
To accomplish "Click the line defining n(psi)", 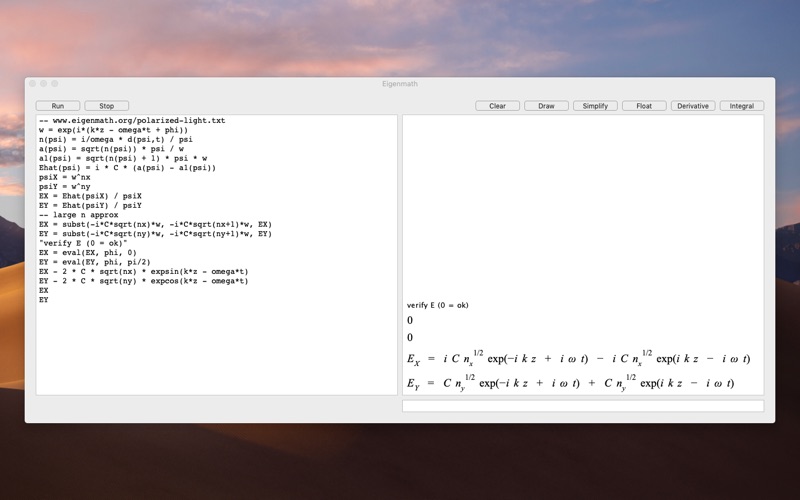I will tap(116, 139).
